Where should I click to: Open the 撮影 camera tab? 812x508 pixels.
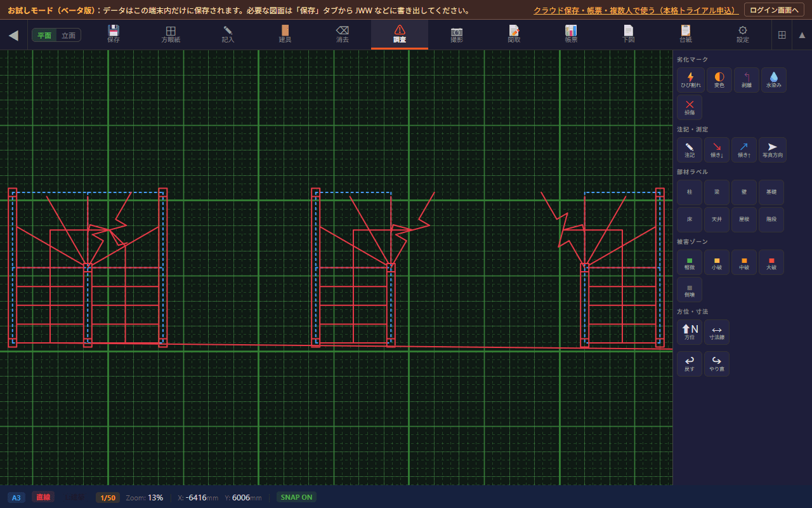pyautogui.click(x=457, y=35)
